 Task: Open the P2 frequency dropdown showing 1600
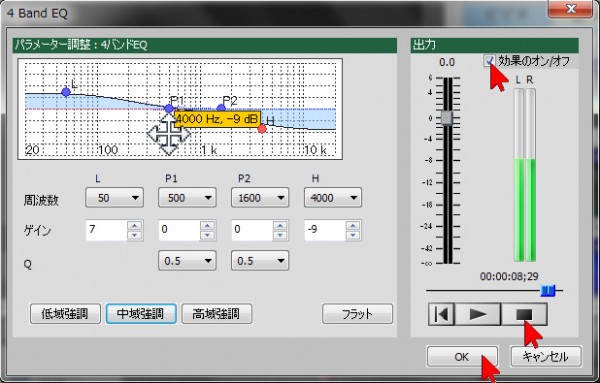(260, 198)
